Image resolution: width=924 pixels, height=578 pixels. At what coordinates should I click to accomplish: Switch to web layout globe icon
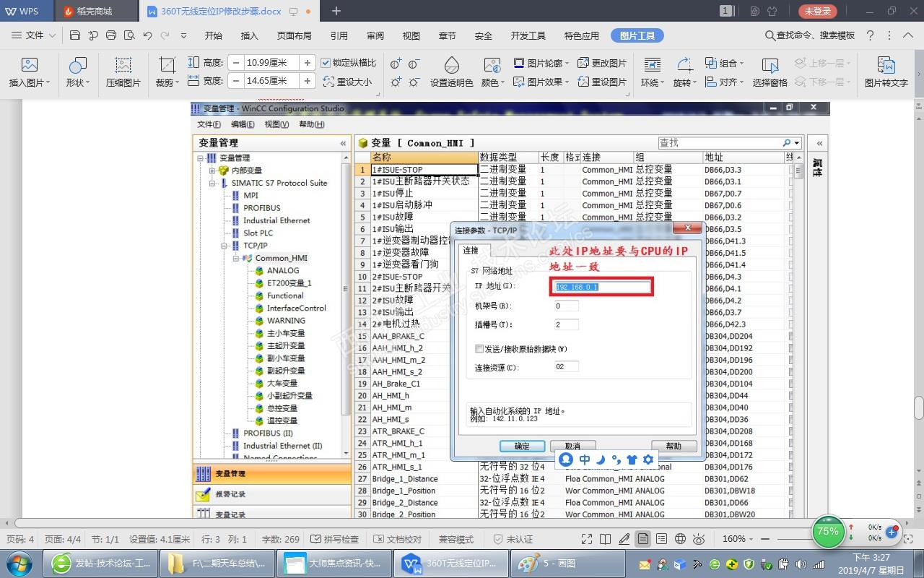(680, 539)
